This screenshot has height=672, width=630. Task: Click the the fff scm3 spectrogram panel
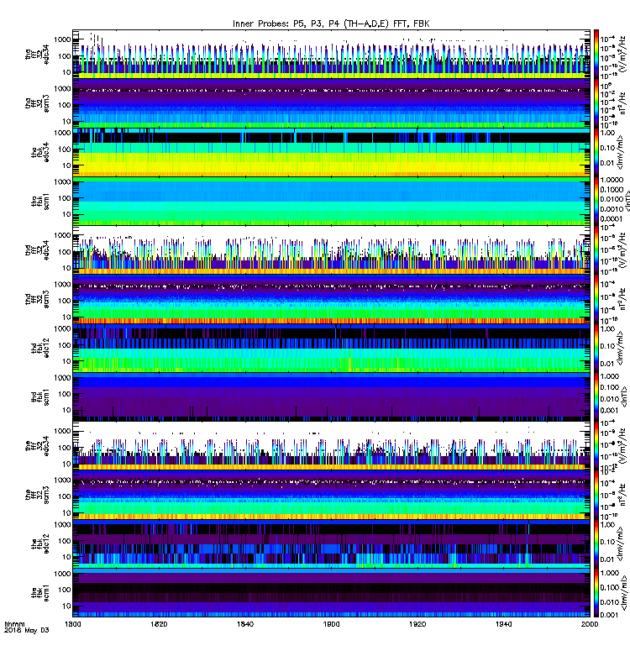tap(331, 495)
